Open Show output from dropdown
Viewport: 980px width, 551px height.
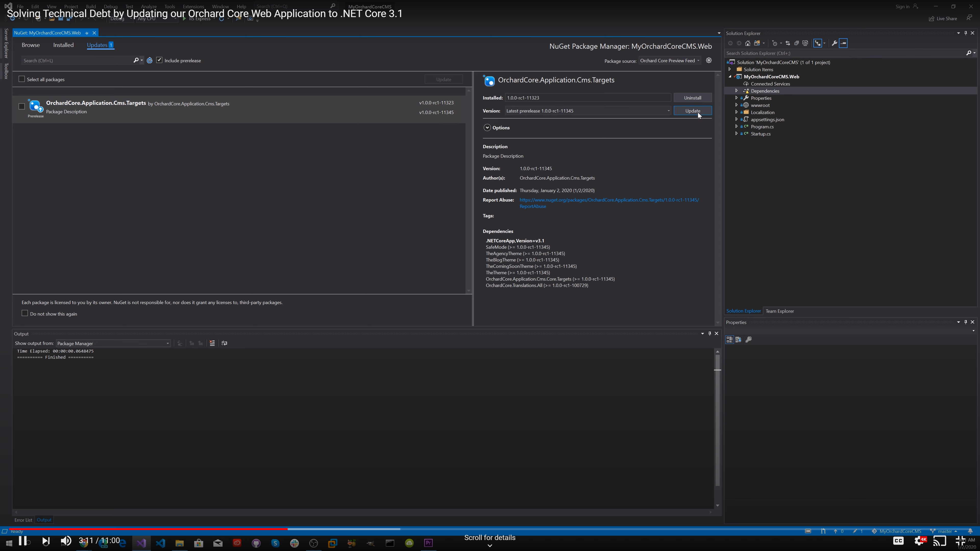click(113, 343)
